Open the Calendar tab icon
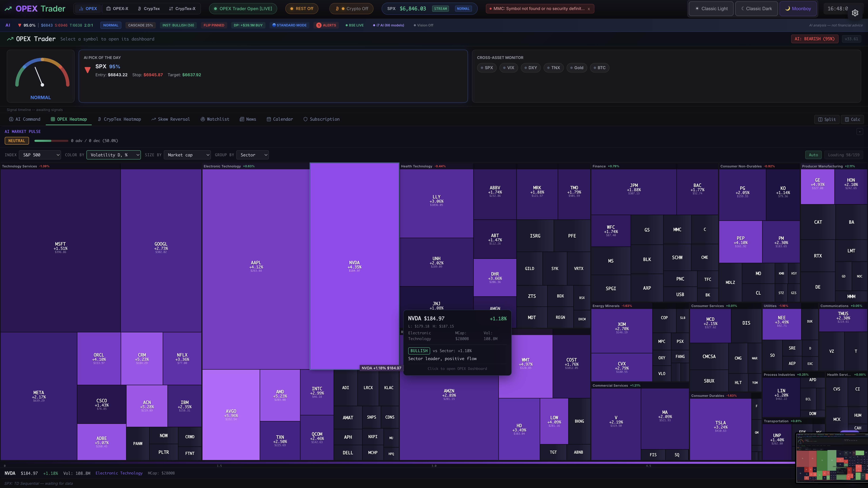Viewport: 868px width, 488px height. pyautogui.click(x=269, y=119)
